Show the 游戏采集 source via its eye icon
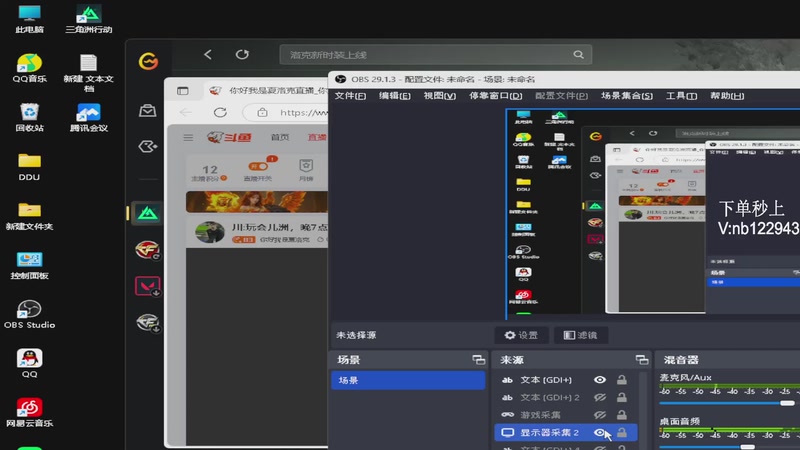Image resolution: width=800 pixels, height=450 pixels. coord(600,415)
